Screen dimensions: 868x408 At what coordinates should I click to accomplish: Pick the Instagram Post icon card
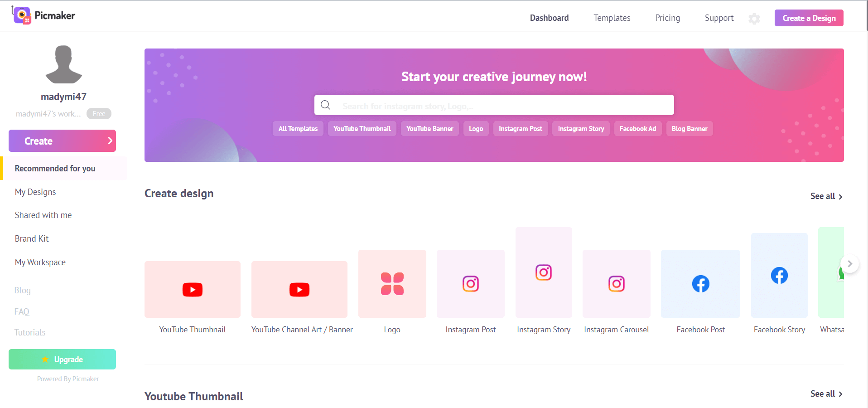[x=471, y=284]
